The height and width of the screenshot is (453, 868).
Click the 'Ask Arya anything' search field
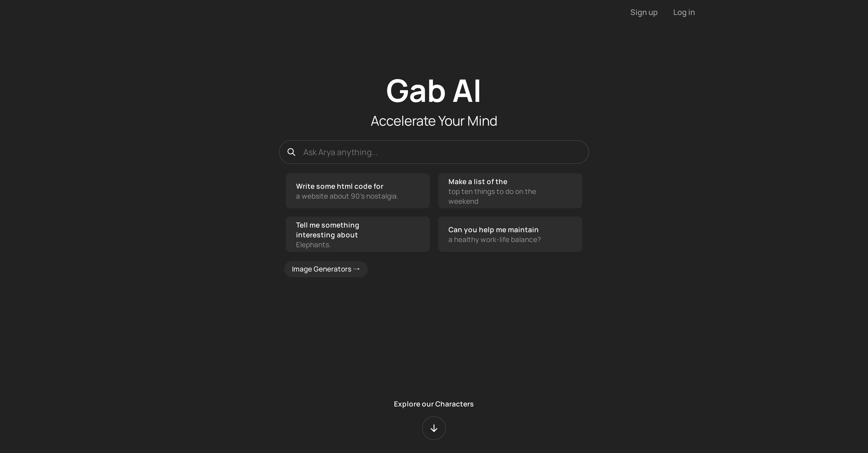434,152
